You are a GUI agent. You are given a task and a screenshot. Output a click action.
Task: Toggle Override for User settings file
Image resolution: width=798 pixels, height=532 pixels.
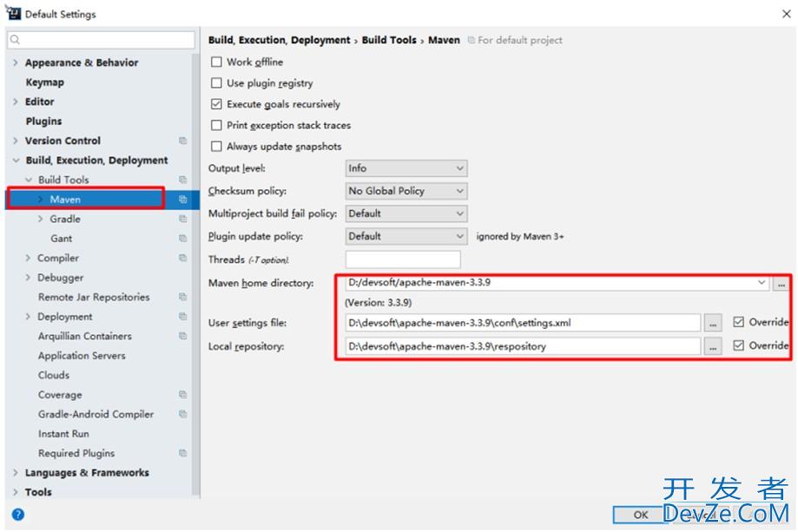tap(738, 322)
